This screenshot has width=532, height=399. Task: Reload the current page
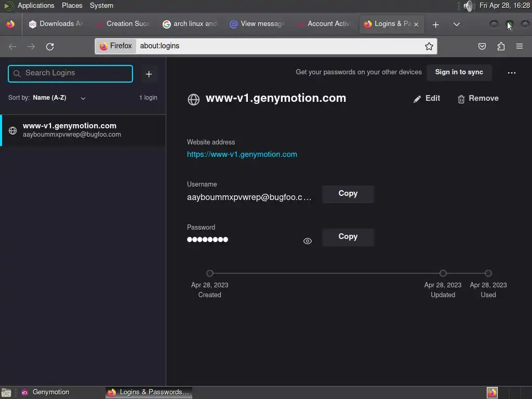point(50,46)
